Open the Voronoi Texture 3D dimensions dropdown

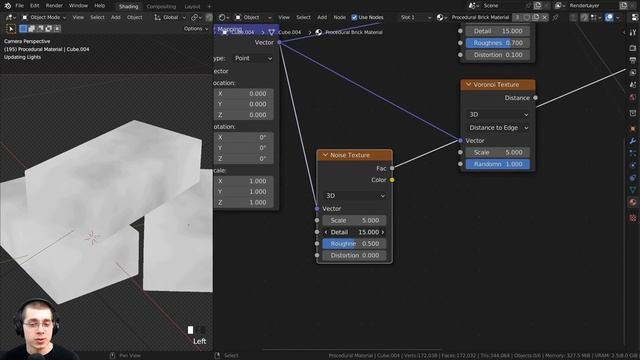coord(498,114)
